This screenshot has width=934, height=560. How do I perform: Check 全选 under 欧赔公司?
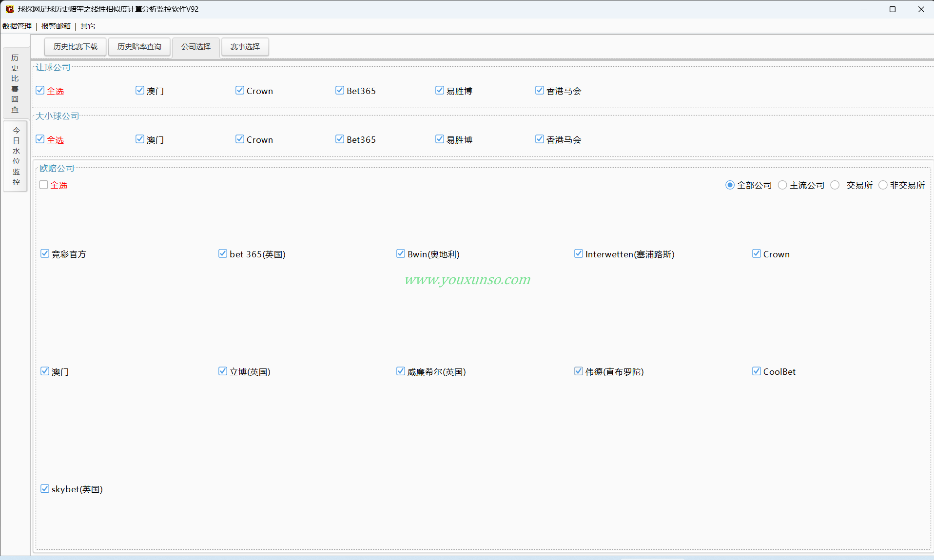point(44,185)
